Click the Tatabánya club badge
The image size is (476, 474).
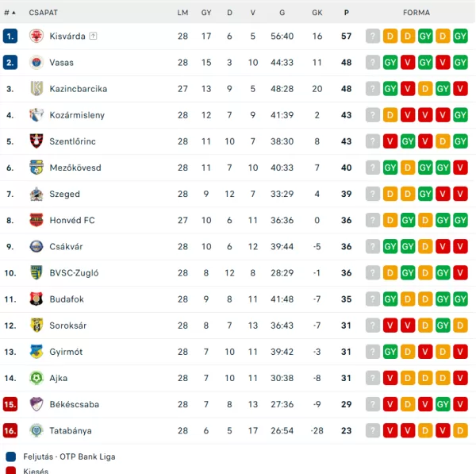36,430
